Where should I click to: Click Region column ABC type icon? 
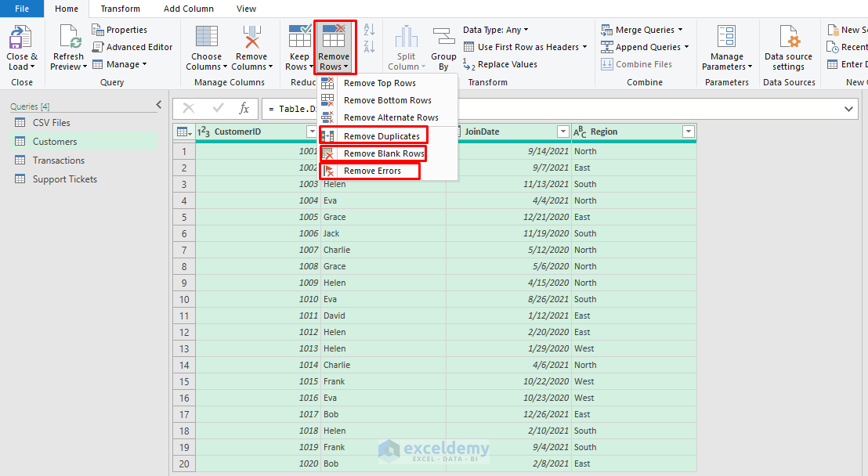click(580, 132)
